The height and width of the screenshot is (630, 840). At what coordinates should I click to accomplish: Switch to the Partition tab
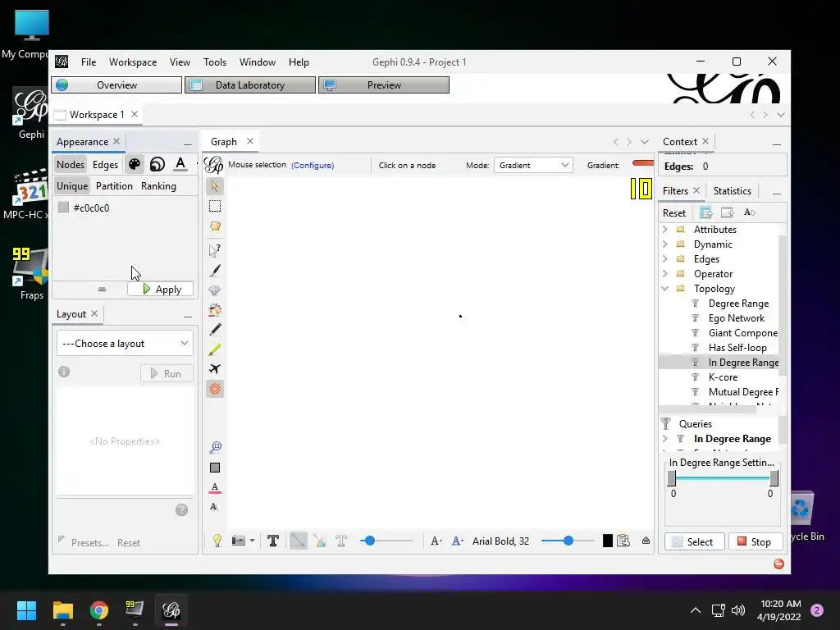(114, 186)
